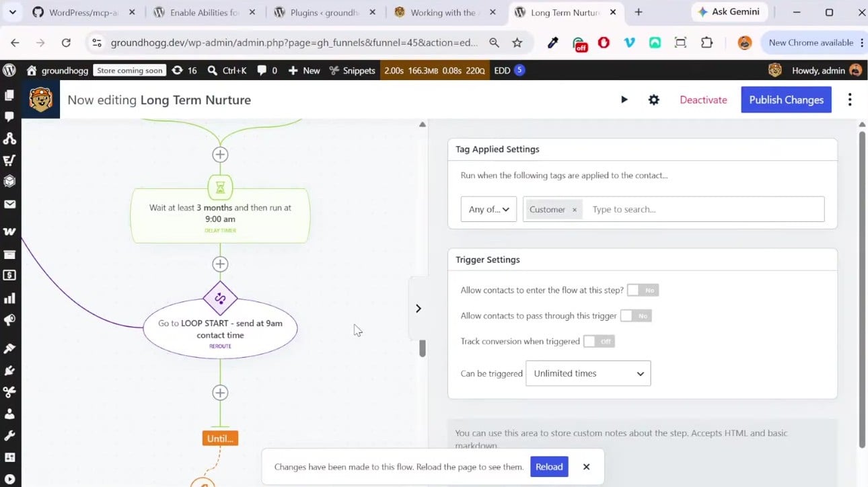
Task: Dismiss the reload notification with X
Action: pyautogui.click(x=586, y=467)
